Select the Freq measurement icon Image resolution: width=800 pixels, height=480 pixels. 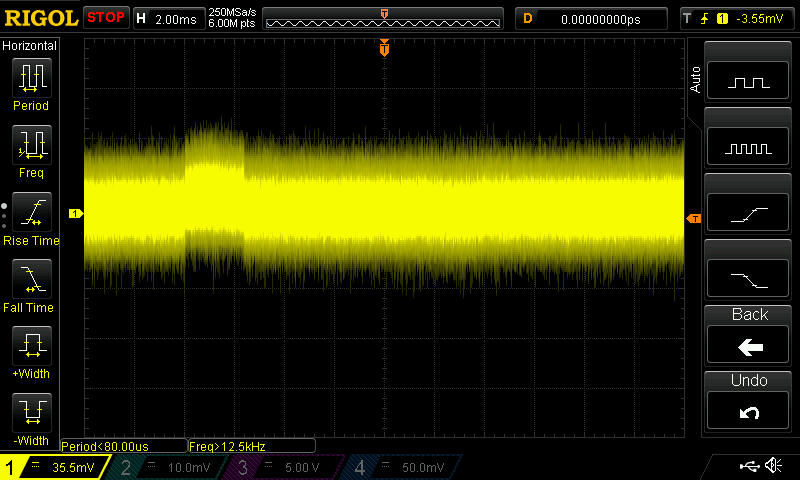coord(32,144)
